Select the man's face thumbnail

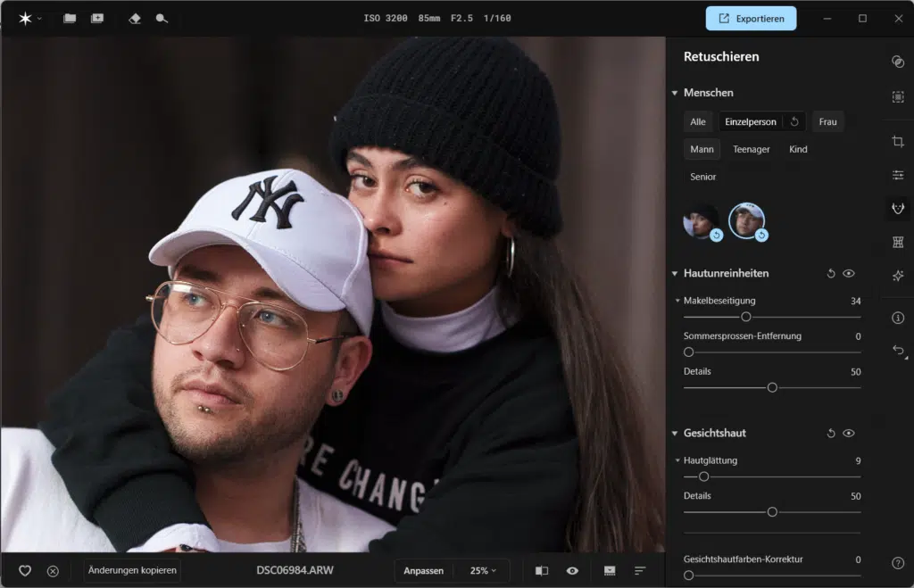(747, 220)
